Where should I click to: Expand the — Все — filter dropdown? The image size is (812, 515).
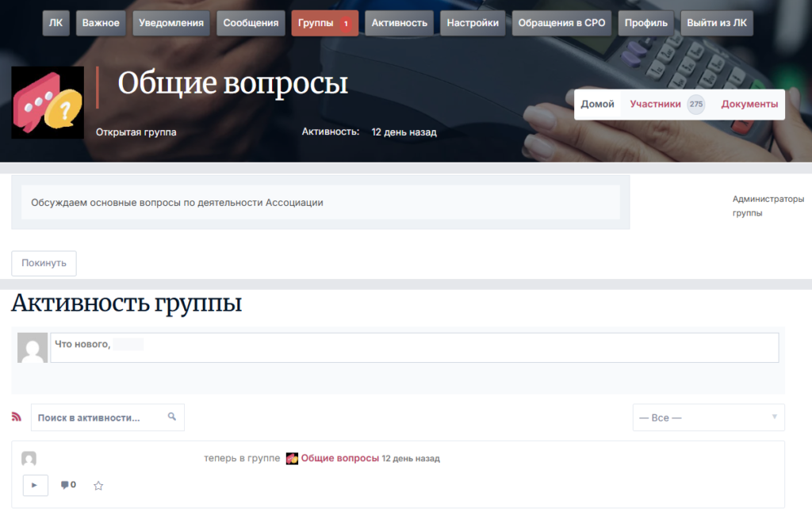(x=709, y=418)
